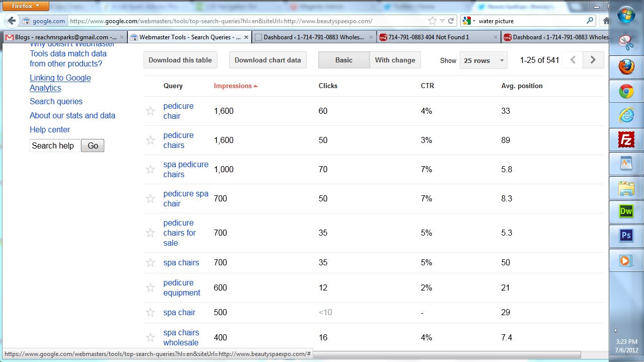This screenshot has width=644, height=362.
Task: Star the 'pedicure spa chair' query
Action: 150,198
